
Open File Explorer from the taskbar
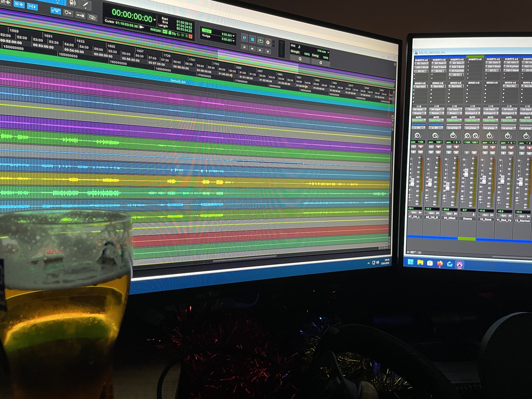(420, 263)
